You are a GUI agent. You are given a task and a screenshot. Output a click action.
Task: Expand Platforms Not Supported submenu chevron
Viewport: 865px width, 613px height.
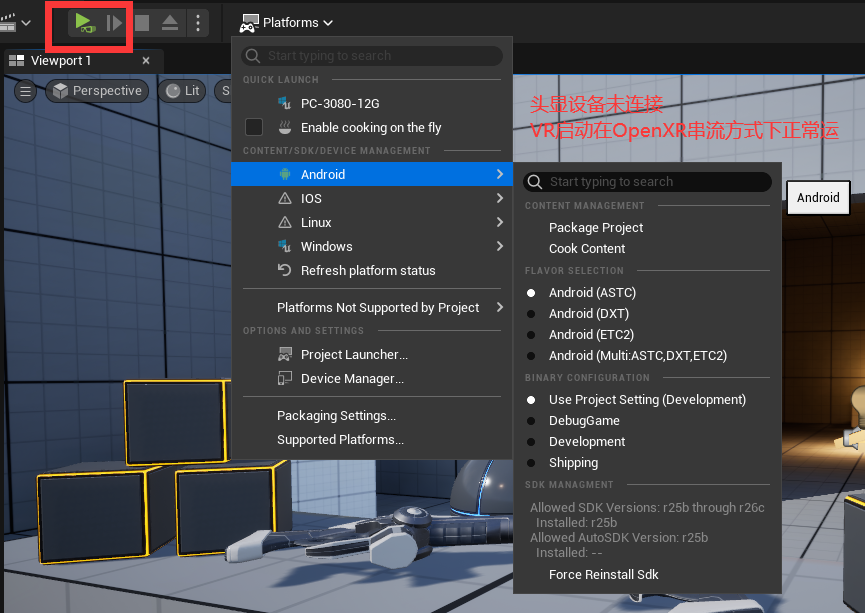tap(500, 307)
